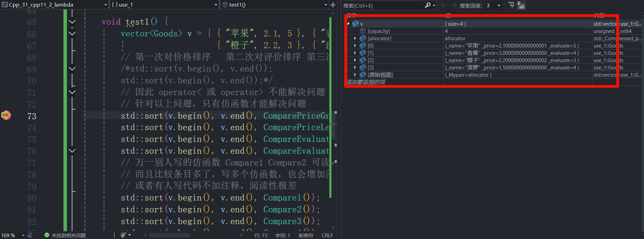Click the 制表符 tabs indicator

coord(306,235)
